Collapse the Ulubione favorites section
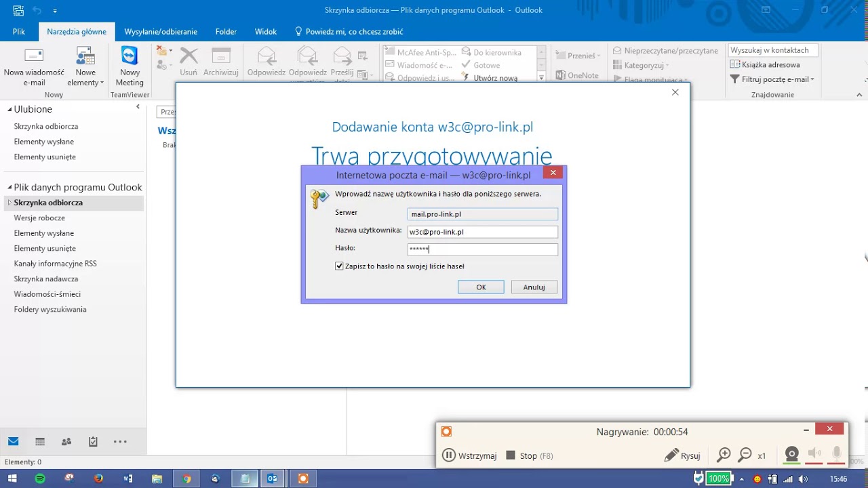This screenshot has width=868, height=488. point(9,109)
